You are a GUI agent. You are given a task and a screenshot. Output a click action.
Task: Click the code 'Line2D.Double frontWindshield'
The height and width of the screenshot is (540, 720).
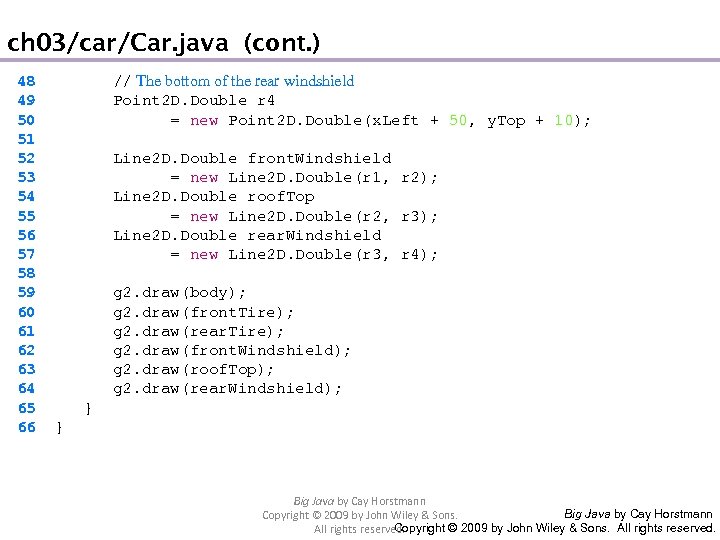click(252, 158)
